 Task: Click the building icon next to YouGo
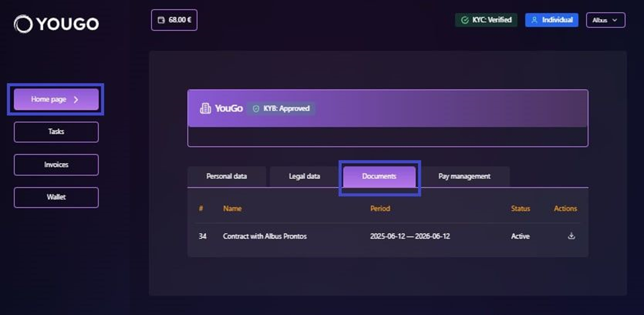pos(206,108)
